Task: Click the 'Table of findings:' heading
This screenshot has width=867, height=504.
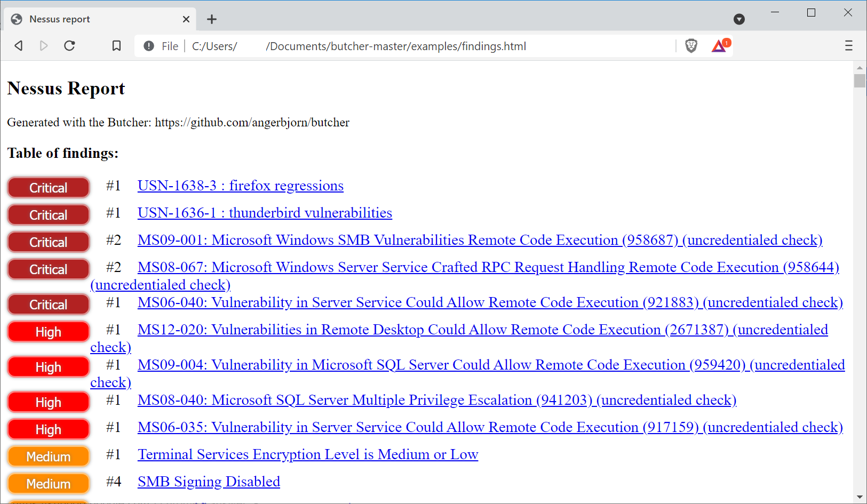Action: [63, 154]
